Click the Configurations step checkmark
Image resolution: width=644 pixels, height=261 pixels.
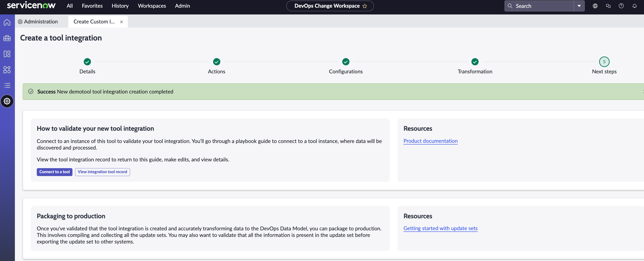click(346, 62)
